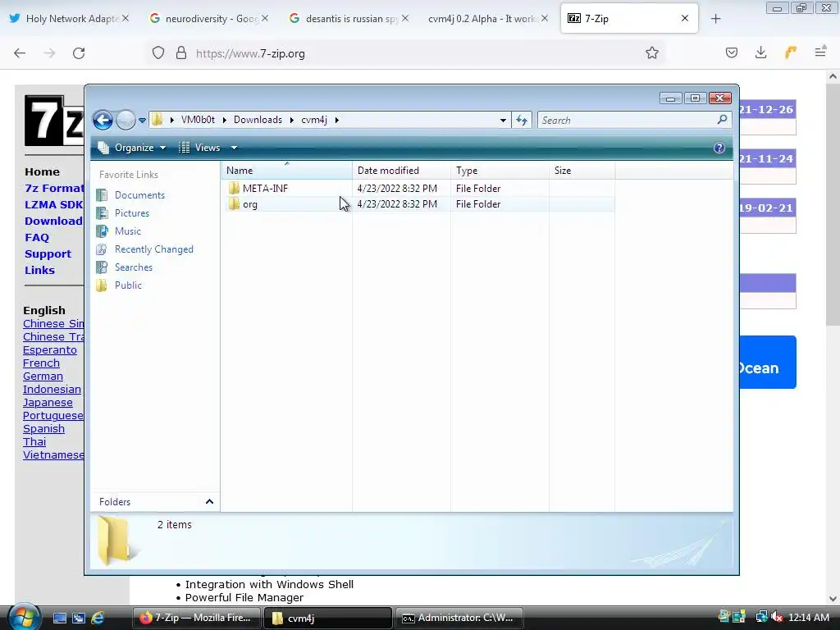
Task: Click the Explorer Help question mark icon
Action: (x=719, y=148)
